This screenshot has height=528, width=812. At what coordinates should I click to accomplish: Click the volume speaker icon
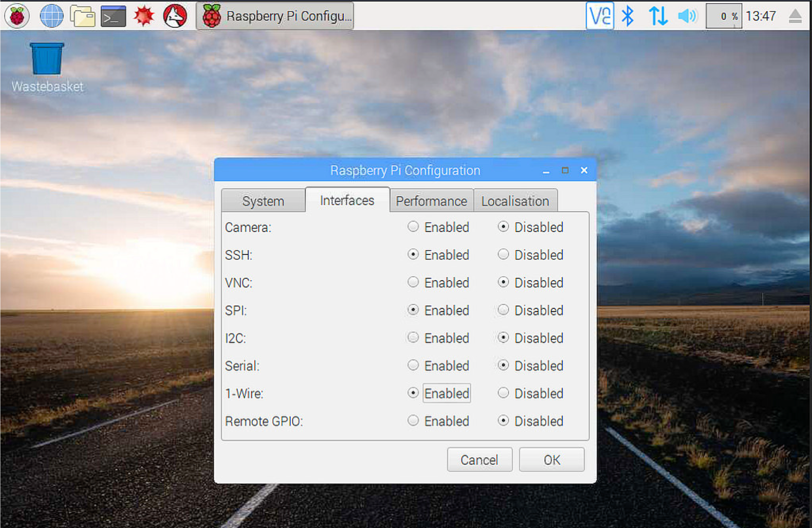pyautogui.click(x=686, y=15)
